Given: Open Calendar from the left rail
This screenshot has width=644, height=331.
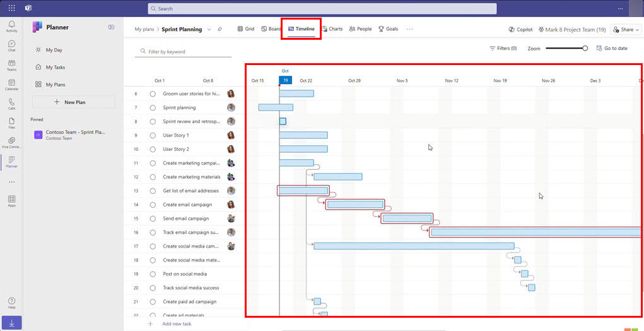Looking at the screenshot, I should click(x=11, y=85).
